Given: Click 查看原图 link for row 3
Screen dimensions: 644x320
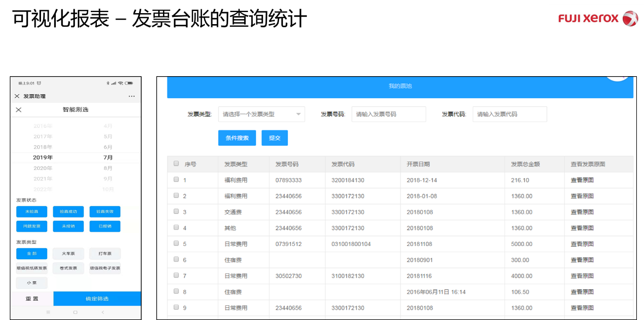Looking at the screenshot, I should 582,212.
